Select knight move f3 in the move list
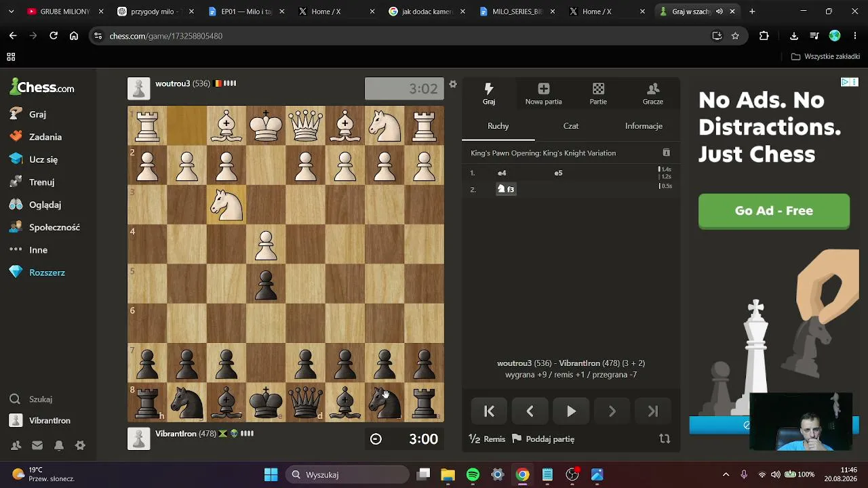 (507, 189)
